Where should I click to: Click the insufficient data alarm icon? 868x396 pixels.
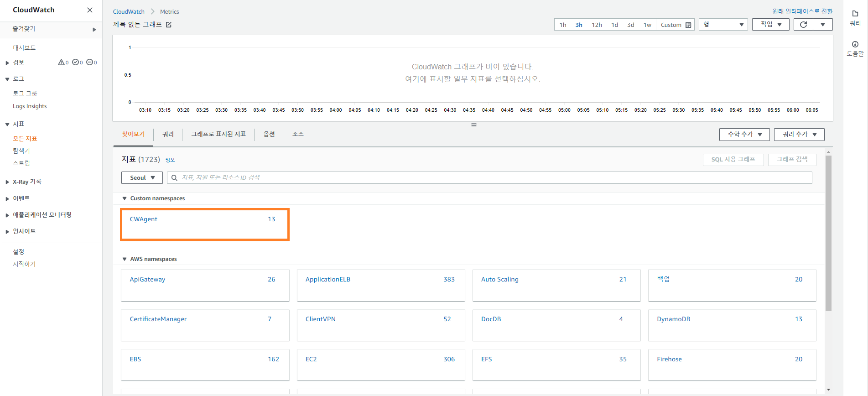click(90, 63)
